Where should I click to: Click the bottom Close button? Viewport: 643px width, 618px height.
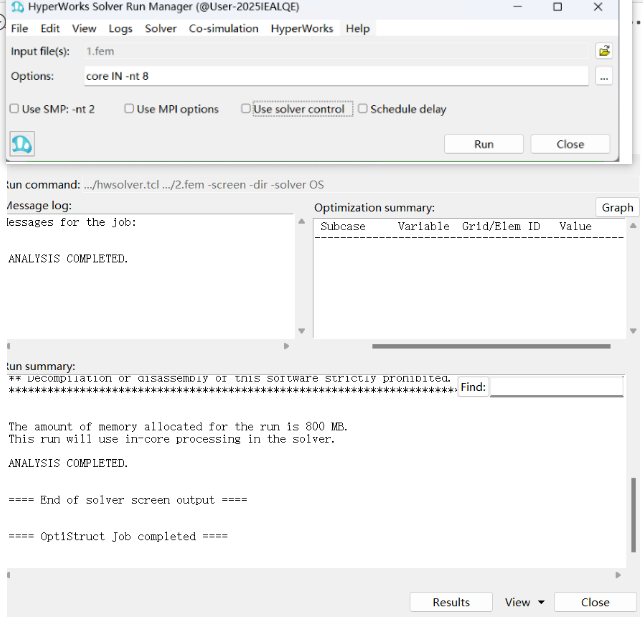[x=595, y=602]
